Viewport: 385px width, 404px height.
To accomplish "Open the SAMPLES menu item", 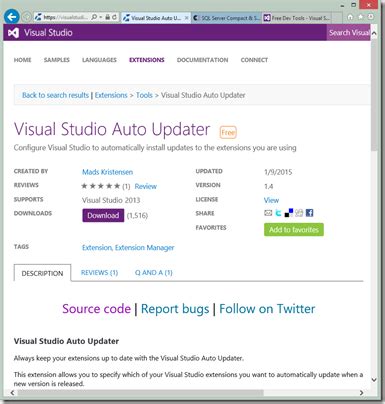I will [57, 60].
